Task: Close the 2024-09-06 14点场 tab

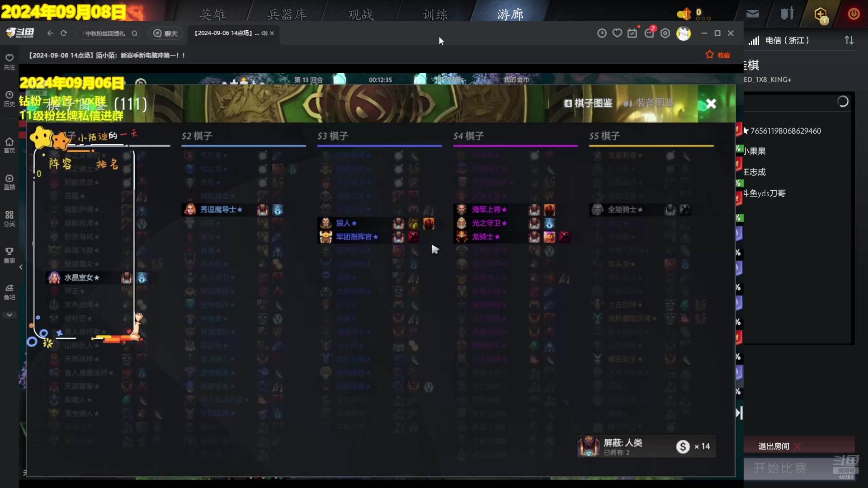Action: coord(272,33)
